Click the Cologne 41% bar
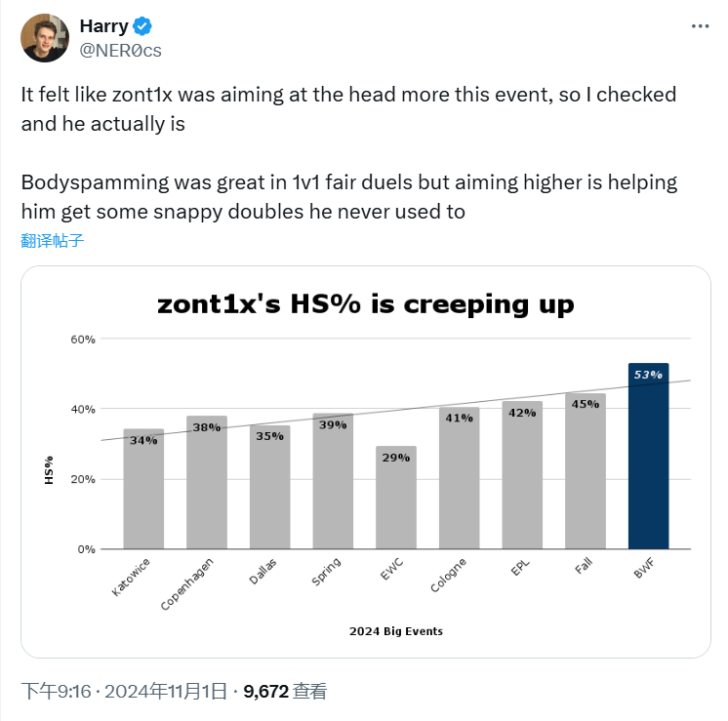 [460, 478]
